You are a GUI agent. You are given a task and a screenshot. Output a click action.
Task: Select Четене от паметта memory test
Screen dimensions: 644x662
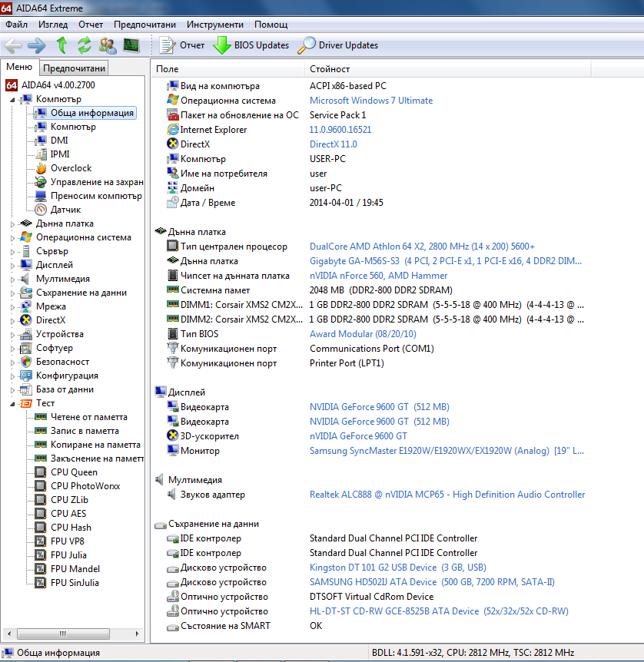(x=88, y=417)
